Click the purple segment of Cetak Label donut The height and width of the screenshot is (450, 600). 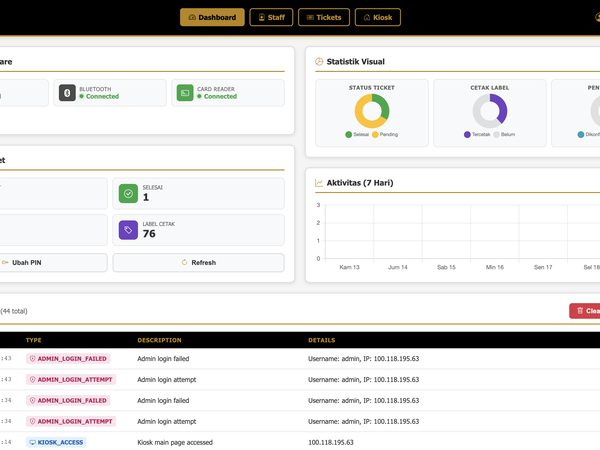[x=501, y=108]
